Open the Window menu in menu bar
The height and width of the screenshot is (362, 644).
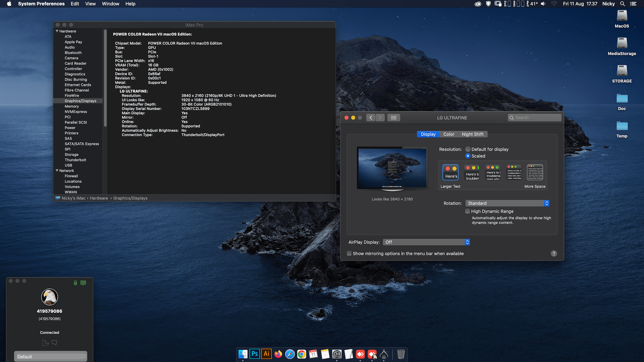click(x=110, y=4)
